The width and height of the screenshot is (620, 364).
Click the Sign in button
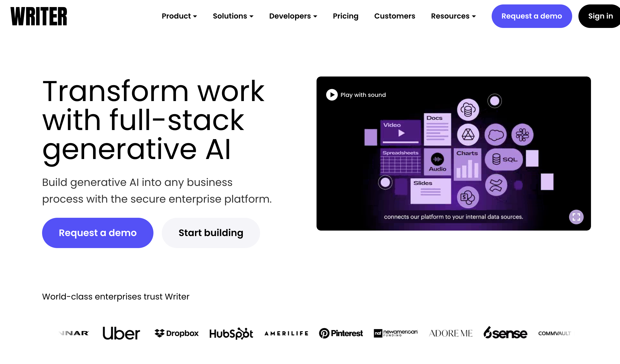600,16
